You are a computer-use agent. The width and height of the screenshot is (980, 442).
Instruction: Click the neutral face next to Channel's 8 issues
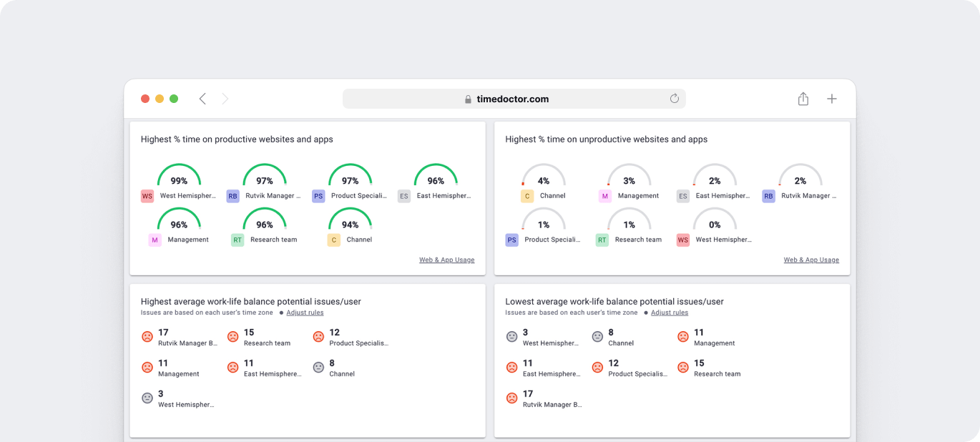point(318,368)
